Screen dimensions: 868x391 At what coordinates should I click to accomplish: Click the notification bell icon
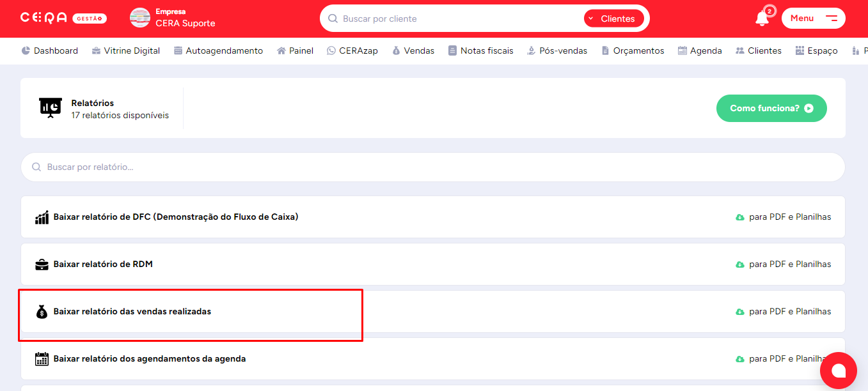click(762, 19)
